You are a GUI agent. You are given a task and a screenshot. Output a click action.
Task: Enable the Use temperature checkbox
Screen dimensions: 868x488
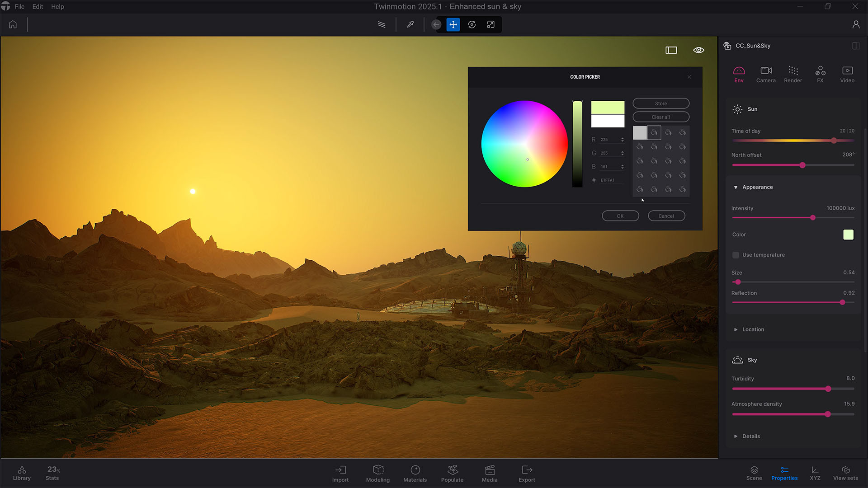736,255
